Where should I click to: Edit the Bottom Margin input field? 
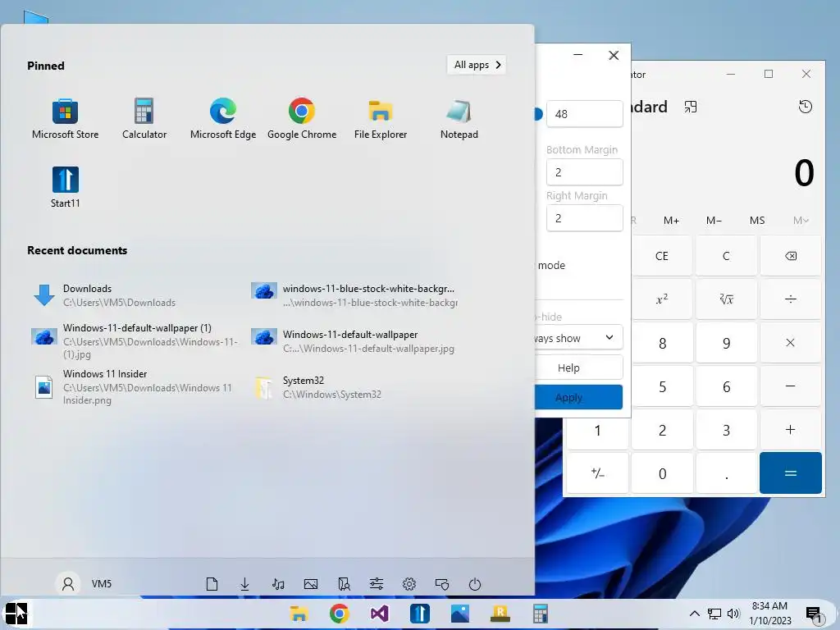[584, 172]
